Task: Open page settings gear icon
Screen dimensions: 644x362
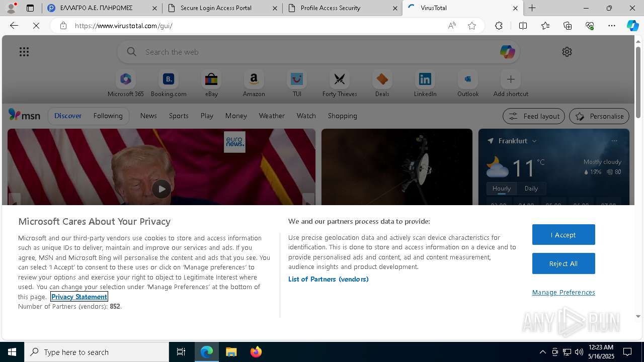Action: pyautogui.click(x=567, y=52)
